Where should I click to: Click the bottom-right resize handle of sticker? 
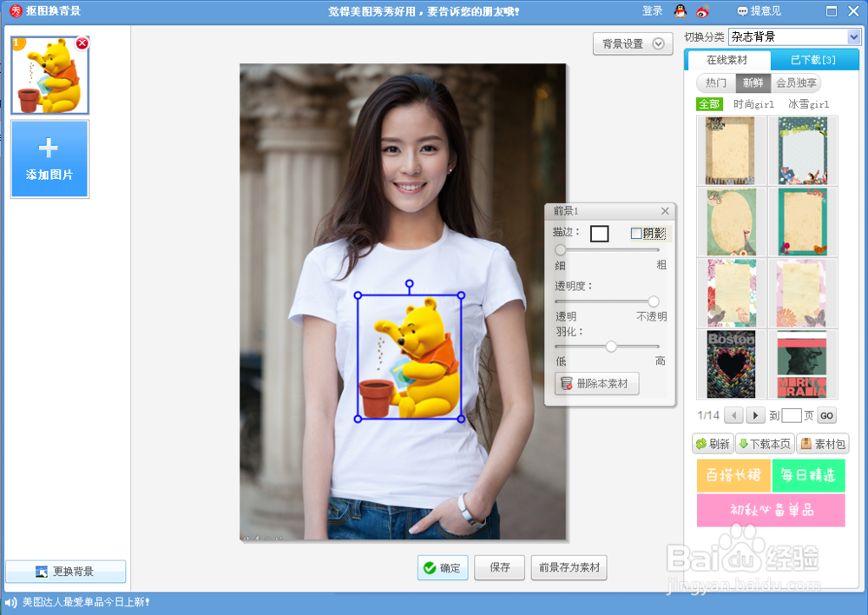[461, 419]
